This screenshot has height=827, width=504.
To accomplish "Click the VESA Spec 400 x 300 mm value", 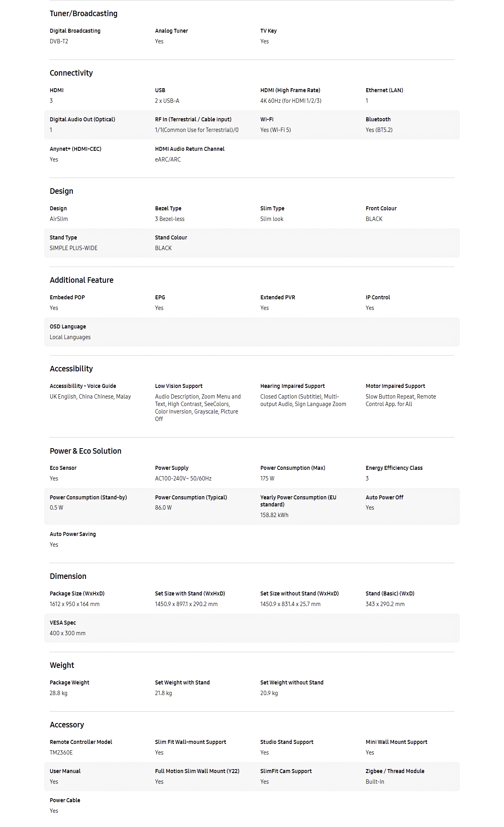I will click(68, 633).
